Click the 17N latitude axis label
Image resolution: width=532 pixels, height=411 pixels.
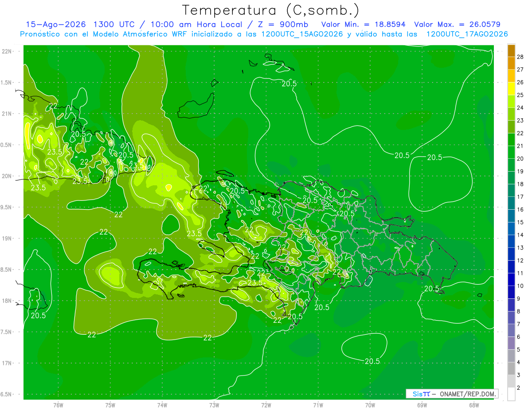tap(6, 363)
